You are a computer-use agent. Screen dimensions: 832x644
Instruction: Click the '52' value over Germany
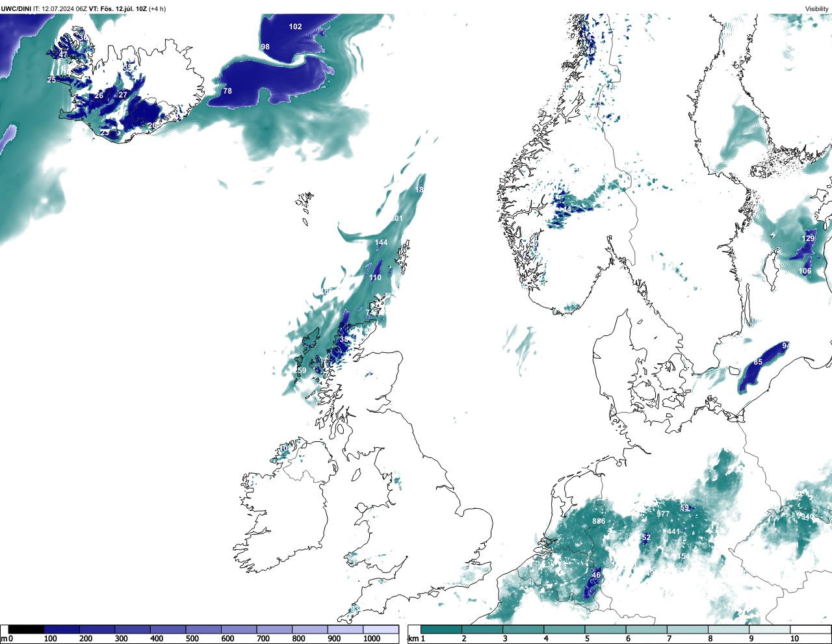(646, 537)
